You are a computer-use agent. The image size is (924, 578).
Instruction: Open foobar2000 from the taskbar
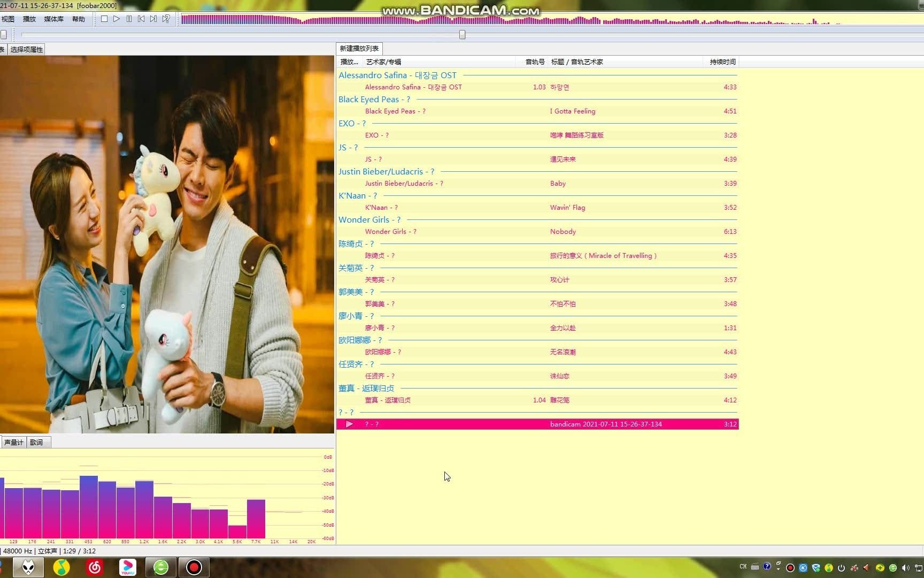28,567
